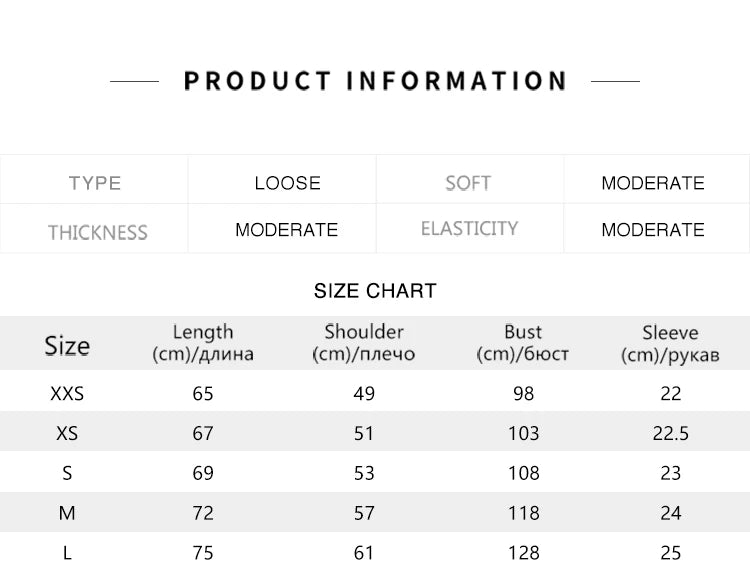Select the Bust (cm) column header
The width and height of the screenshot is (750, 586).
(x=523, y=343)
